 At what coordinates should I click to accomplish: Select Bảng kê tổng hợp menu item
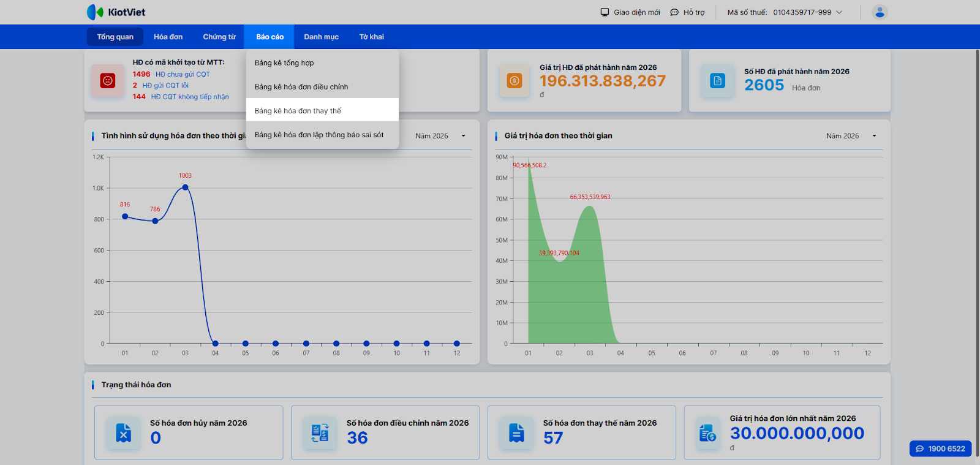pos(284,63)
